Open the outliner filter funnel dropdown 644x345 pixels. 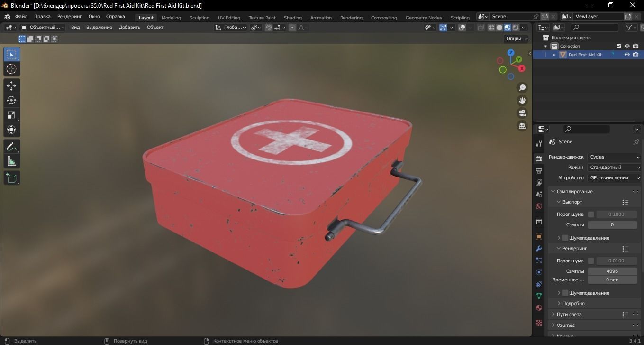631,28
